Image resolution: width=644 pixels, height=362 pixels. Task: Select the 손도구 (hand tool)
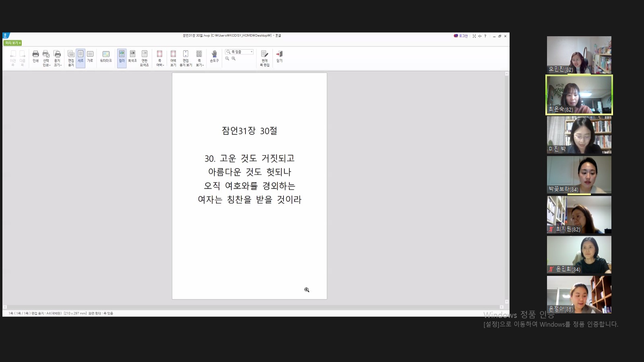coord(214,57)
